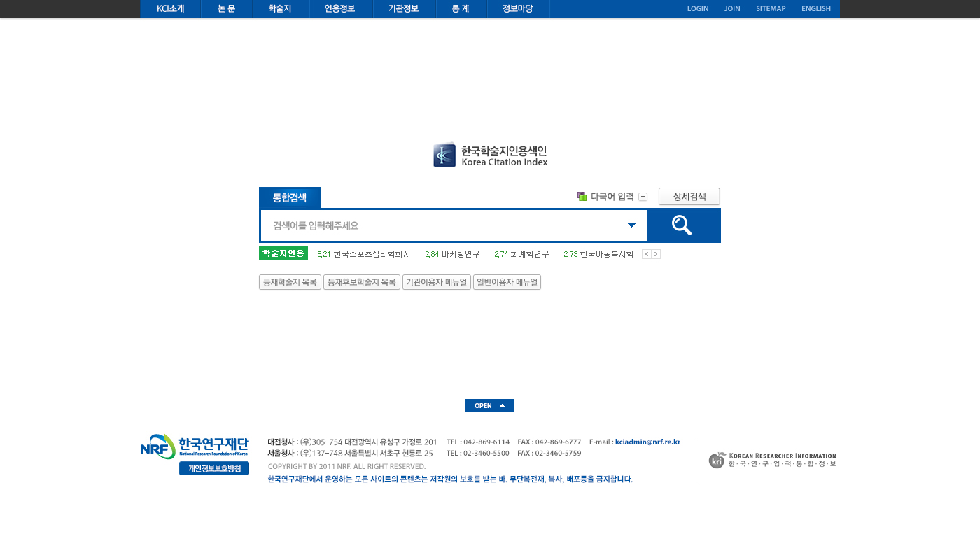Screen dimensions: 980x560
Task: Open 회계학연구 journal link
Action: click(x=530, y=254)
